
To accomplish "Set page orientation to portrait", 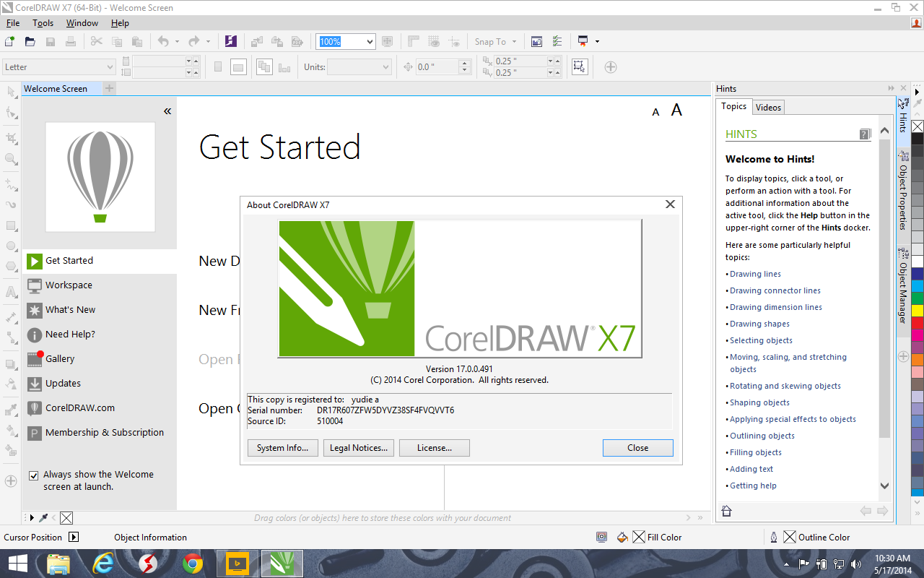I will click(218, 66).
